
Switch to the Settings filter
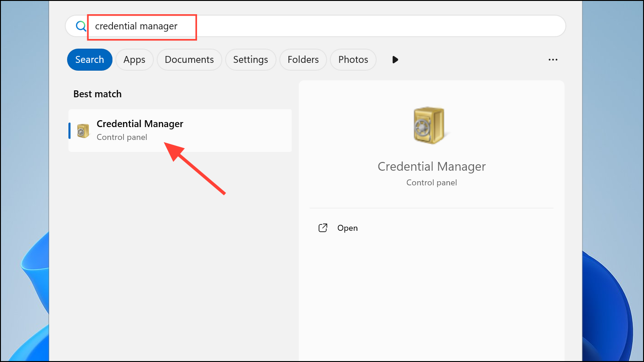click(x=251, y=60)
